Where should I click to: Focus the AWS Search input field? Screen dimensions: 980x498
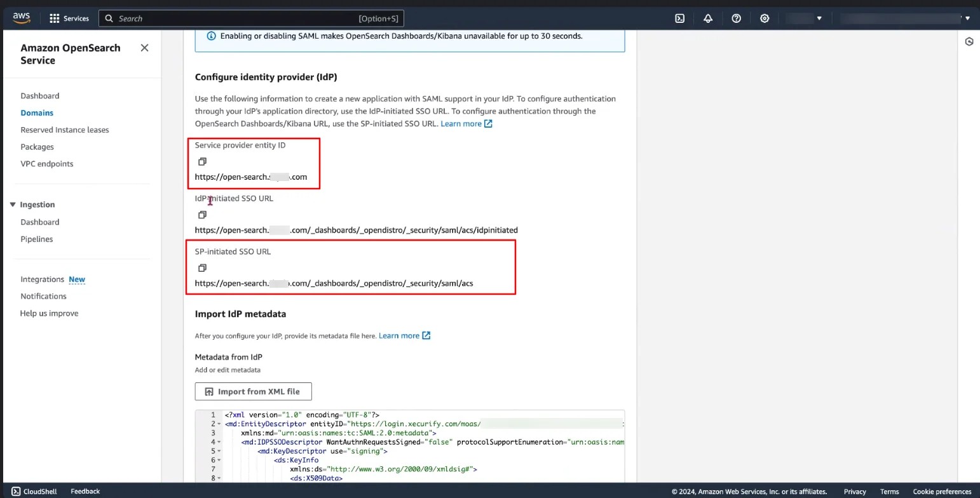(x=251, y=18)
